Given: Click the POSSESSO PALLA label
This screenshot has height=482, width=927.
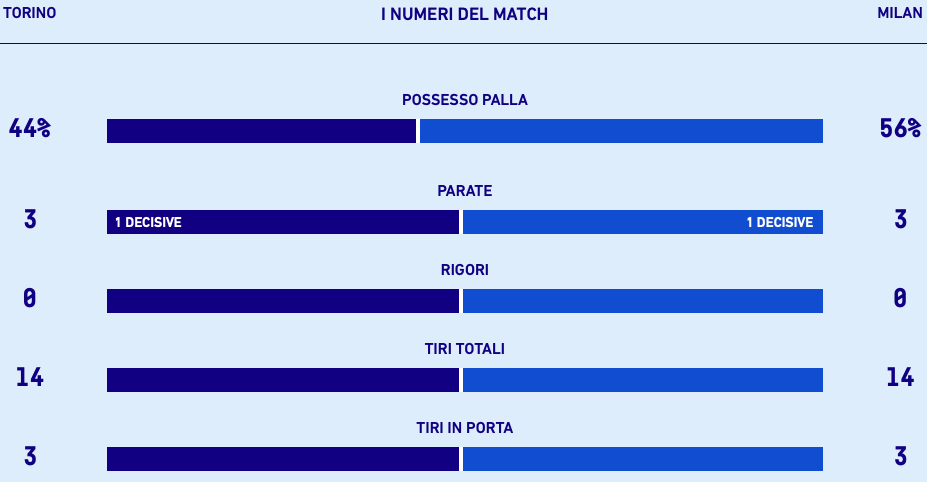Looking at the screenshot, I should [x=464, y=100].
